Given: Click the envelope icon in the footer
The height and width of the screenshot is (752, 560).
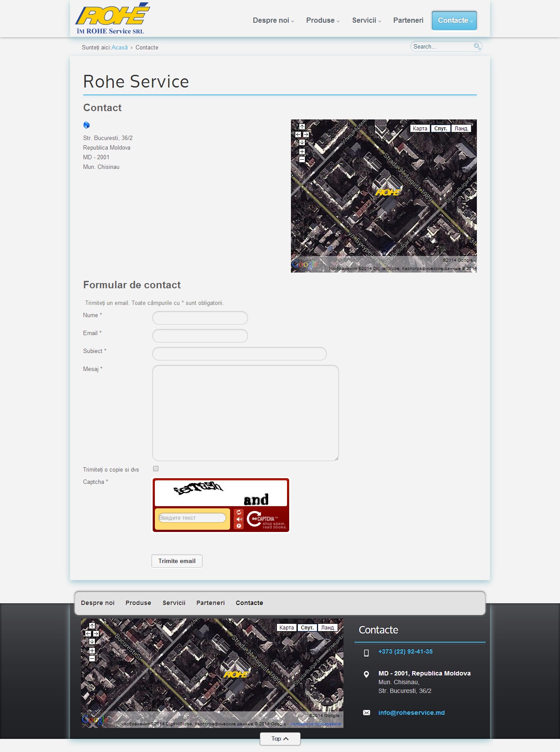Looking at the screenshot, I should click(x=367, y=713).
